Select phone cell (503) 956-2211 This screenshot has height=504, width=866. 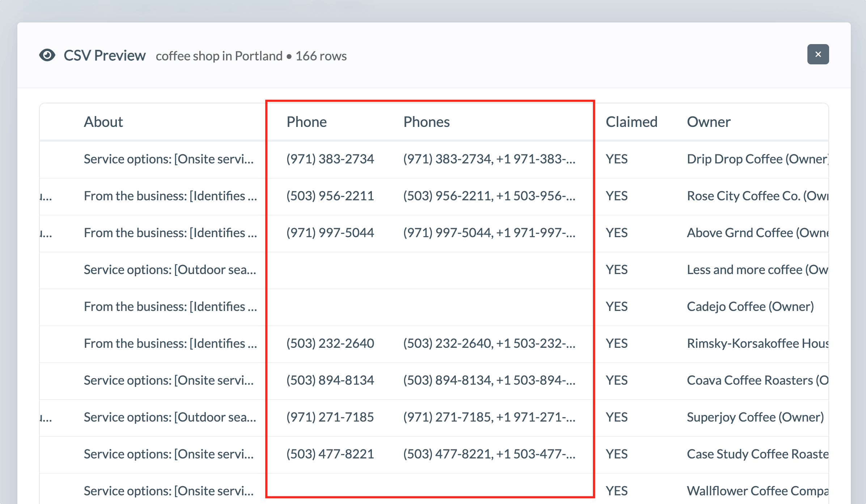(x=330, y=196)
